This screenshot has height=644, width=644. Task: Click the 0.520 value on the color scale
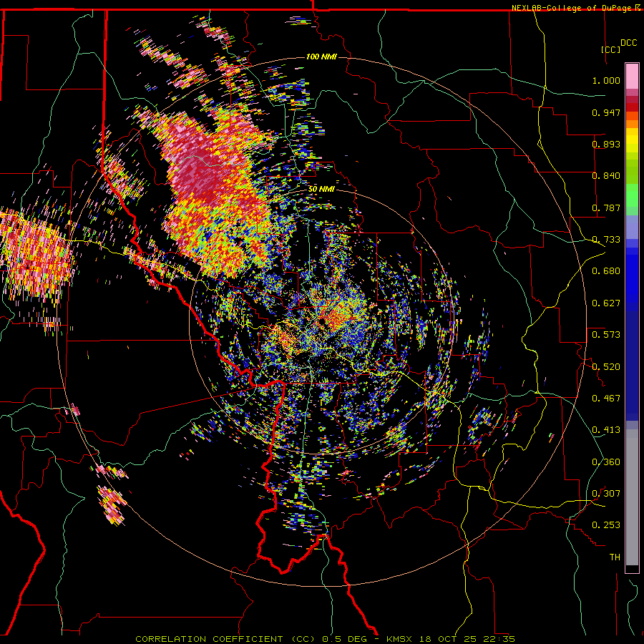click(606, 367)
